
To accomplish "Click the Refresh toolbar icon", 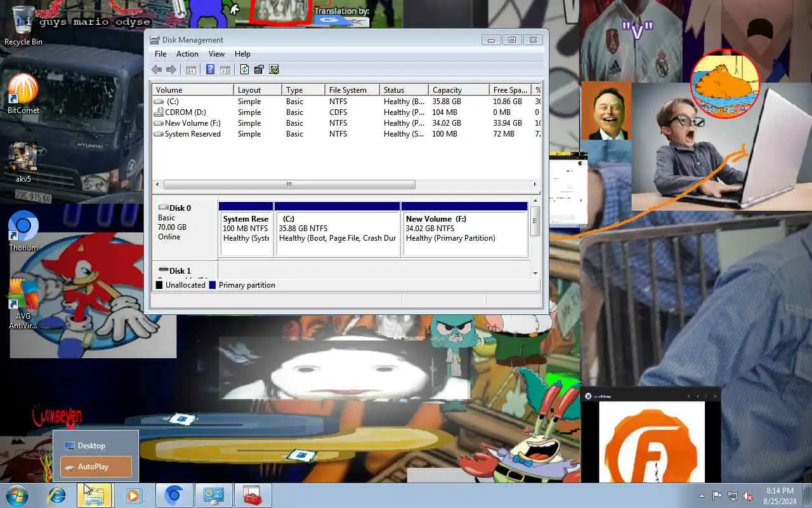I will coord(244,70).
